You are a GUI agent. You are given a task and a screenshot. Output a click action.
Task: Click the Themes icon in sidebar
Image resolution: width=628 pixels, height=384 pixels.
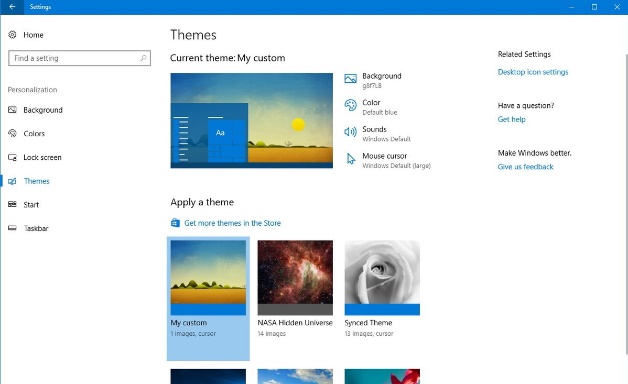12,181
